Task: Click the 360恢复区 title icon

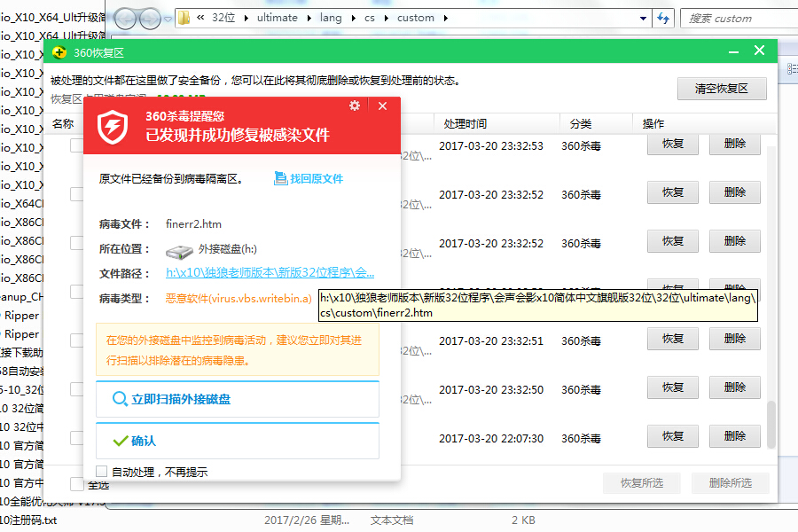Action: click(59, 52)
